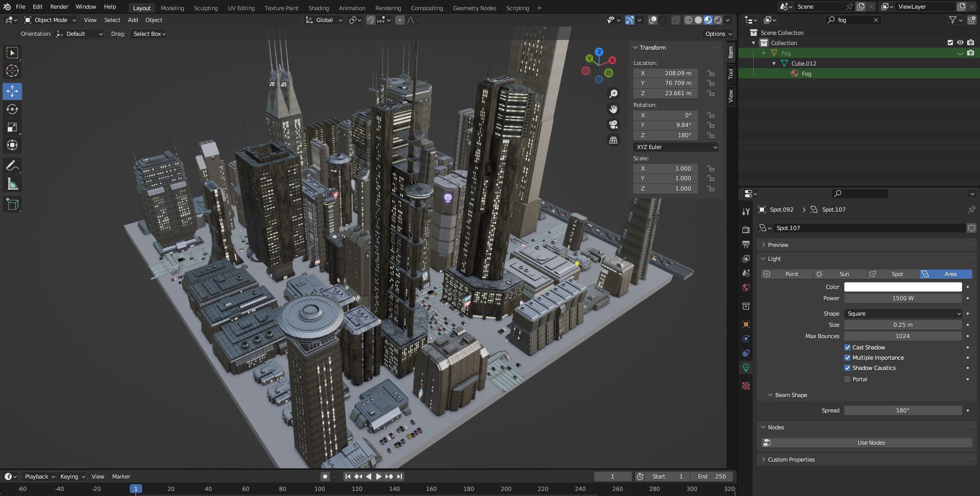Open the Drag Select Box dropdown
This screenshot has width=980, height=496.
[149, 34]
